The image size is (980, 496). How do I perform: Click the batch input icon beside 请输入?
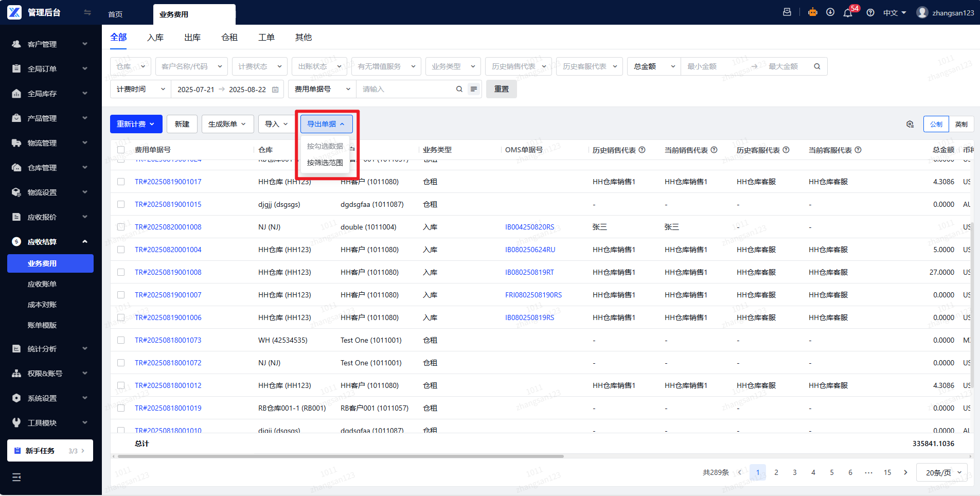(x=474, y=89)
